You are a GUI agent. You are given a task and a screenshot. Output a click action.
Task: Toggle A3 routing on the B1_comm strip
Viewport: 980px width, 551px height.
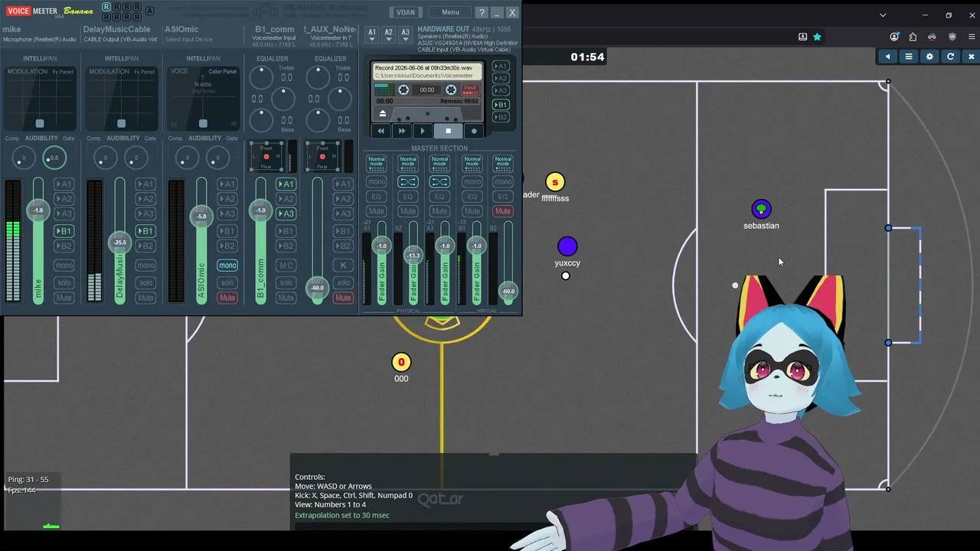[x=286, y=214]
